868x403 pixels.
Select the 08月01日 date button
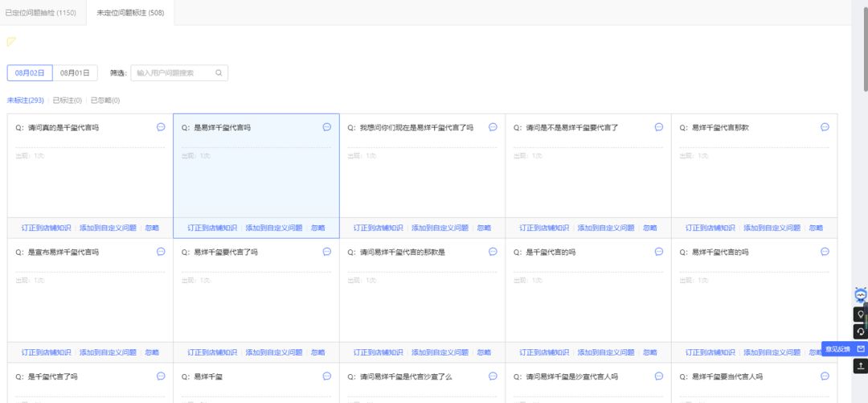pos(75,73)
